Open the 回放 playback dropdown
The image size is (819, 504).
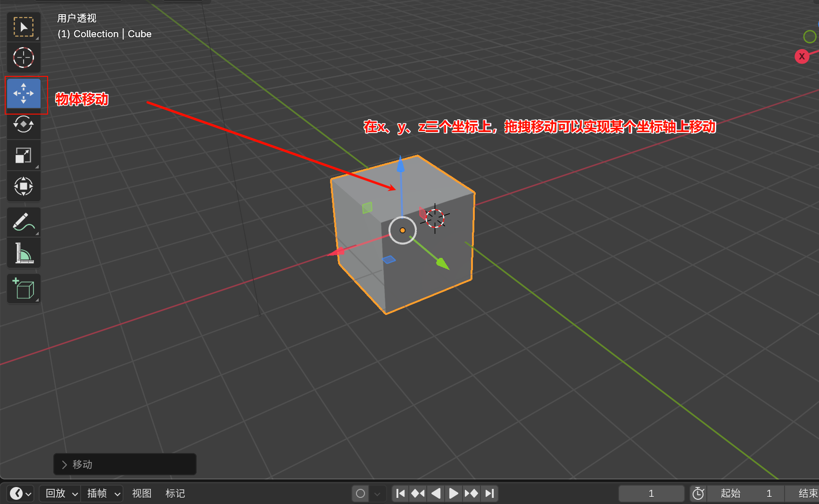point(61,494)
